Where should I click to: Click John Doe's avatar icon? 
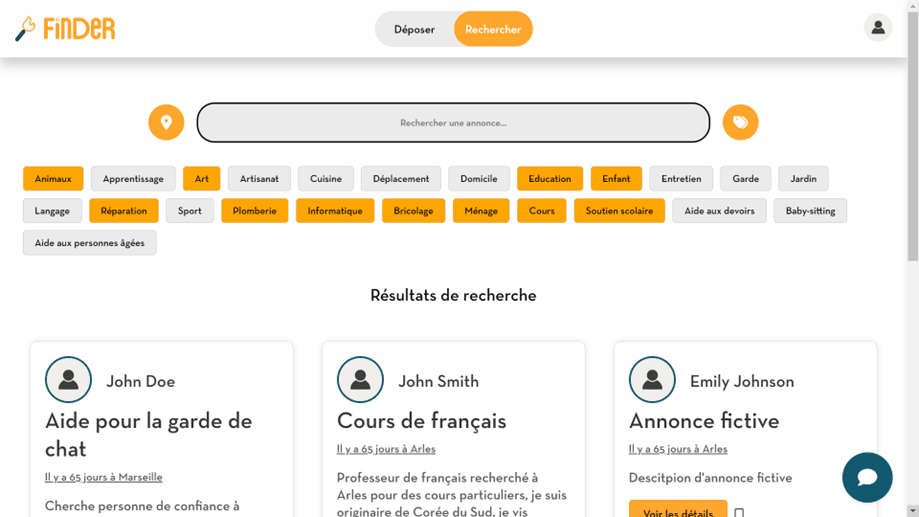click(68, 380)
